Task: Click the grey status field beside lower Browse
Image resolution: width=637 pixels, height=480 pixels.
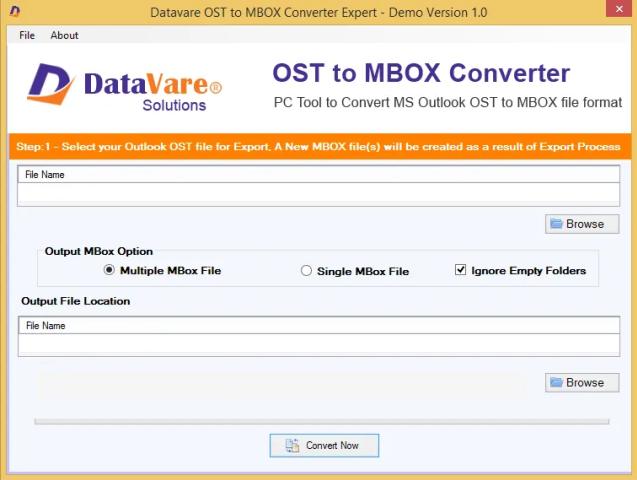Action: (280, 383)
